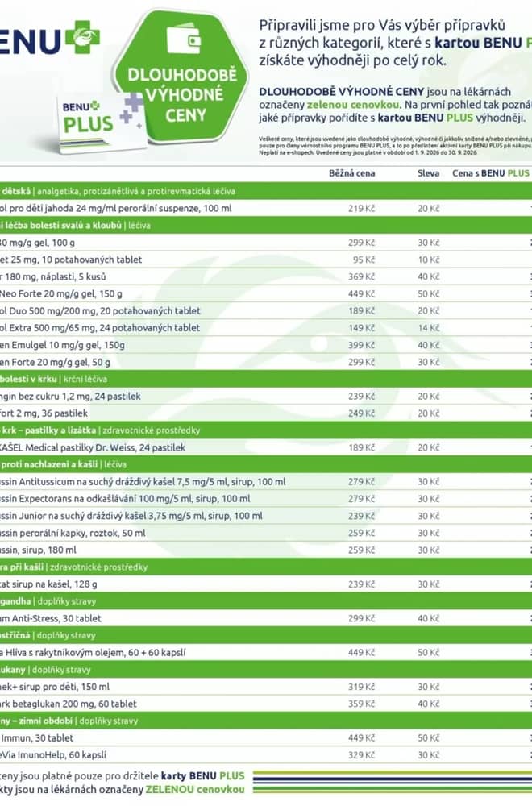Click the 'Běžná cena' column header
The width and height of the screenshot is (532, 806).
click(351, 173)
